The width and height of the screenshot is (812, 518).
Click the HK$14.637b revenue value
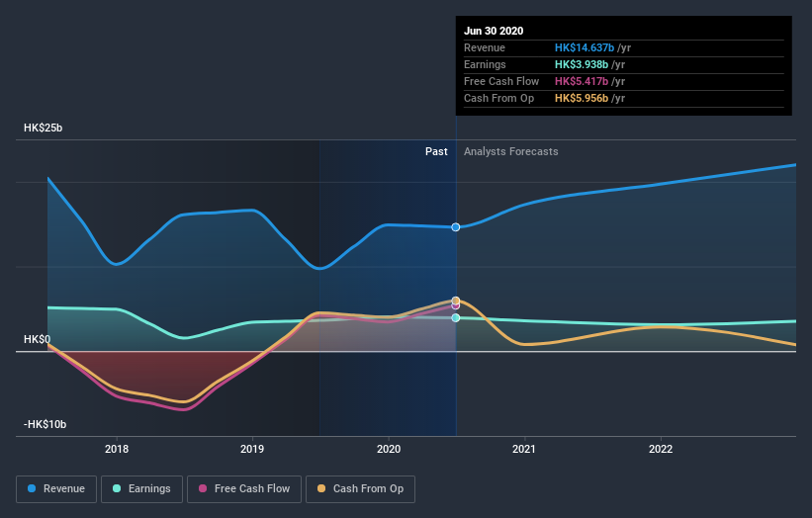tap(585, 47)
